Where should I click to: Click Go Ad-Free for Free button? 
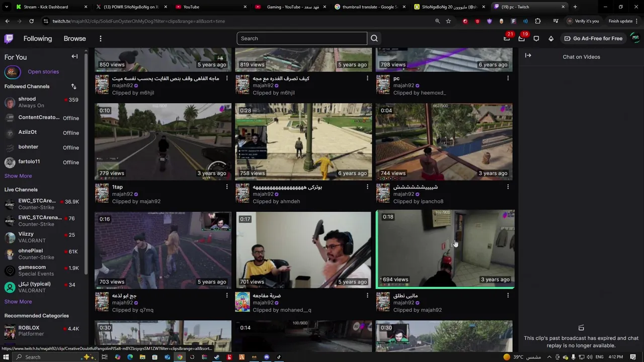click(593, 39)
